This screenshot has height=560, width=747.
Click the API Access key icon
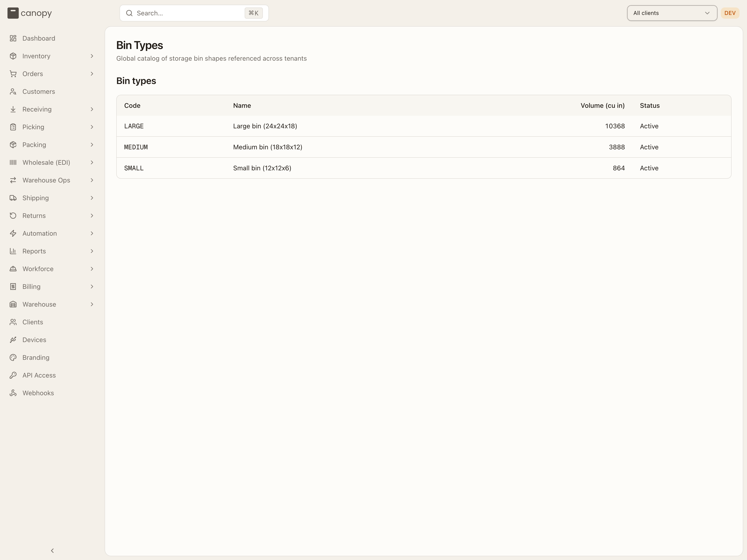click(x=13, y=375)
